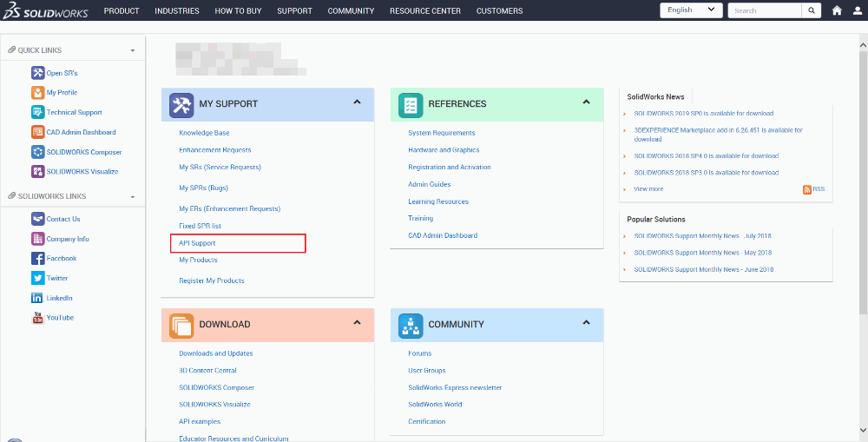868x442 pixels.
Task: Select the SolidWorks News tab
Action: [x=655, y=96]
